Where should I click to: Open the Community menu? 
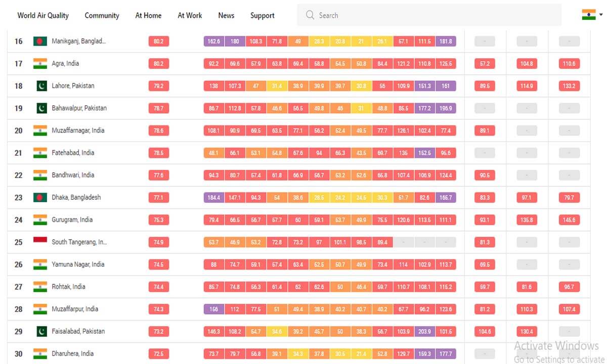click(x=102, y=15)
